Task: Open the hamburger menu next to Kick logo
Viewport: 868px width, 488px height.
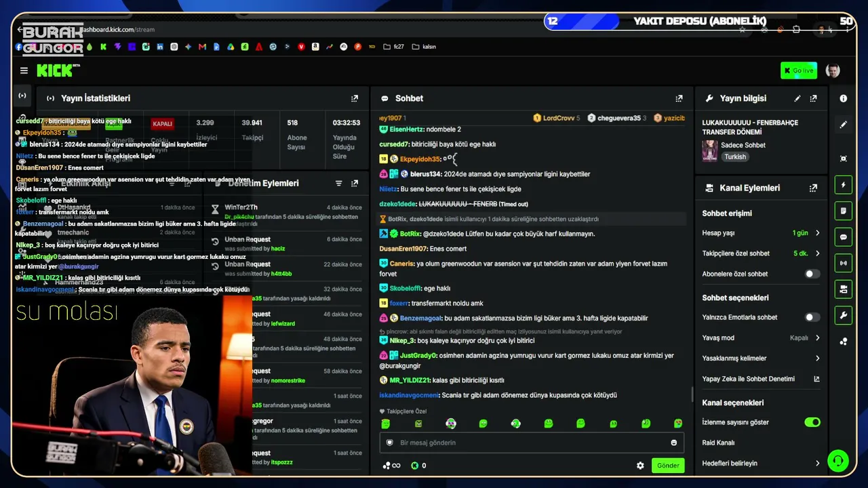Action: (x=24, y=70)
